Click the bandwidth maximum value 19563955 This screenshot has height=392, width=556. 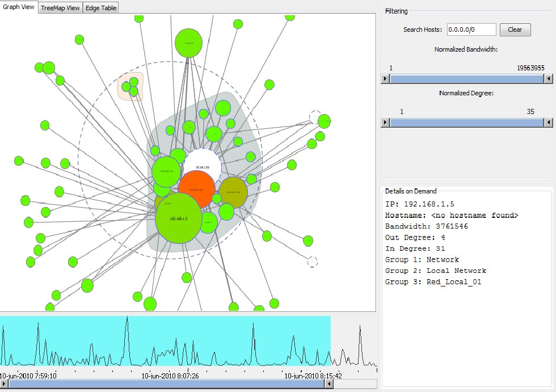point(530,68)
